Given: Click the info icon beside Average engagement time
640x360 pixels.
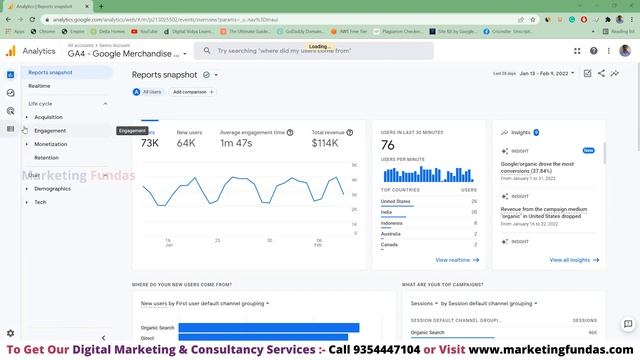Looking at the screenshot, I should [290, 132].
